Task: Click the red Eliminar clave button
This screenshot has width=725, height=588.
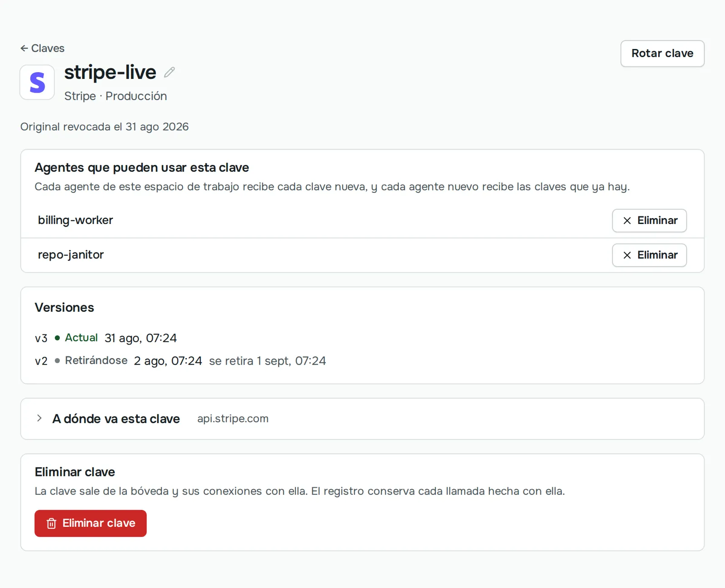Action: 90,523
